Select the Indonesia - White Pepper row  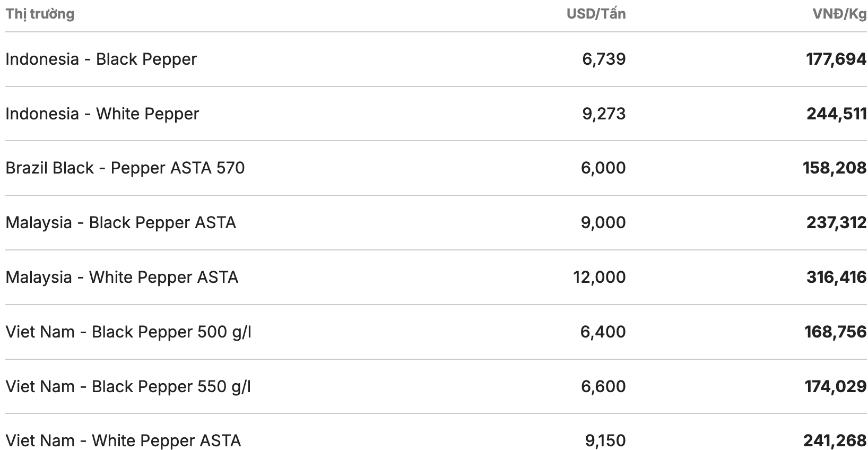(x=102, y=114)
